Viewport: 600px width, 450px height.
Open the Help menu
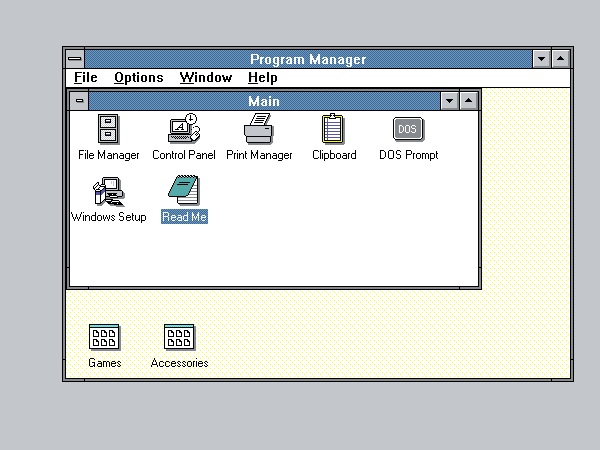262,78
